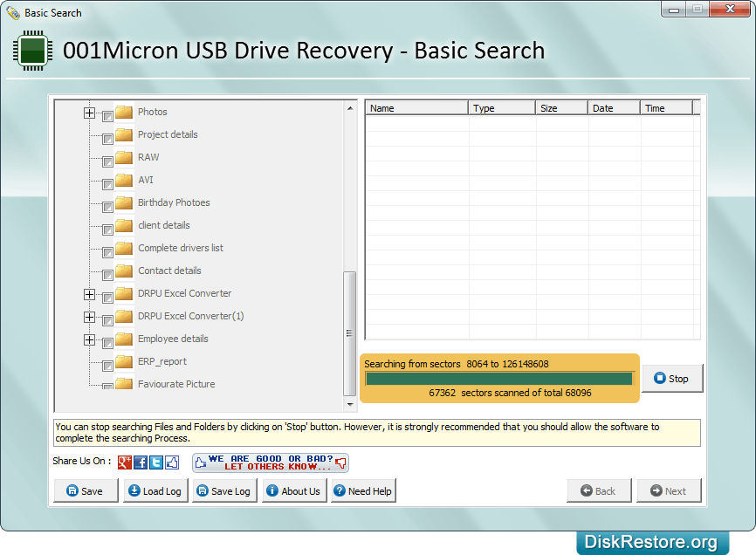Sort by the Date column header
This screenshot has width=756, height=555.
coord(614,108)
